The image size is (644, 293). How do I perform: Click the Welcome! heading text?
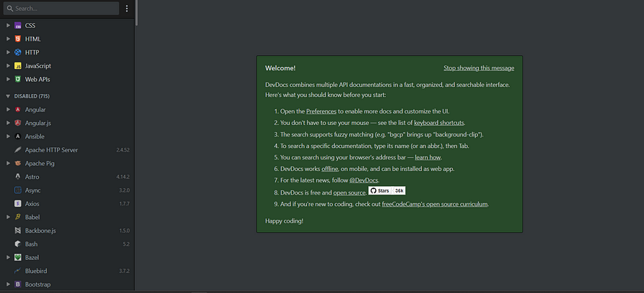(x=280, y=68)
